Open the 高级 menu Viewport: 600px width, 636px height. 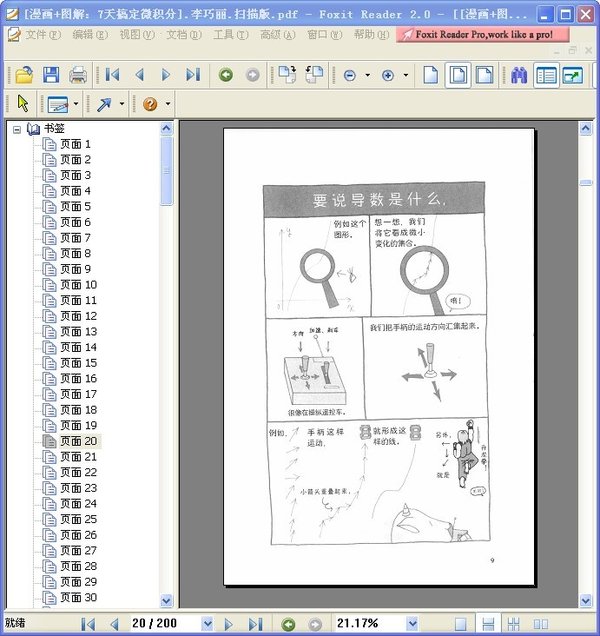(x=278, y=35)
